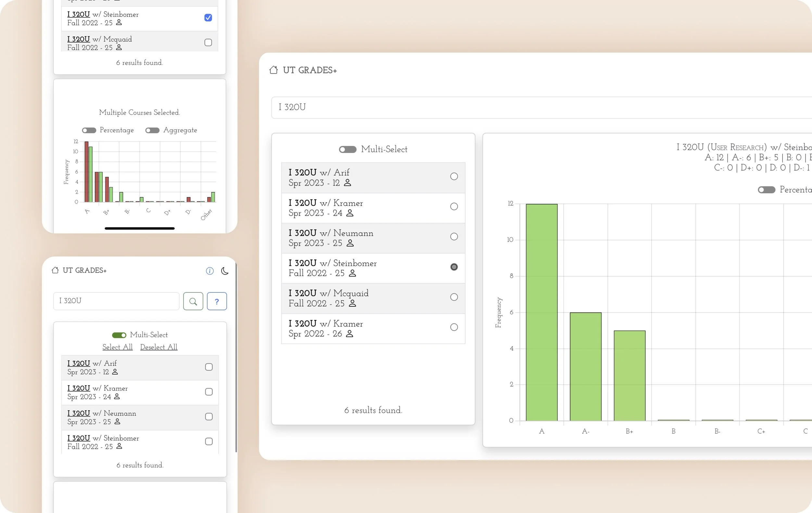Click the magnifying glass search button
Viewport: 812px width, 513px height.
[193, 301]
